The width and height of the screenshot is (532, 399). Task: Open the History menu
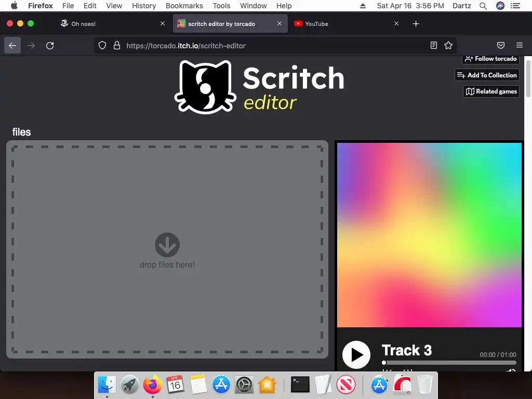pos(144,6)
